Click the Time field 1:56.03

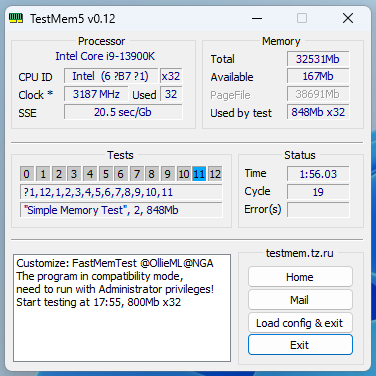click(x=318, y=174)
